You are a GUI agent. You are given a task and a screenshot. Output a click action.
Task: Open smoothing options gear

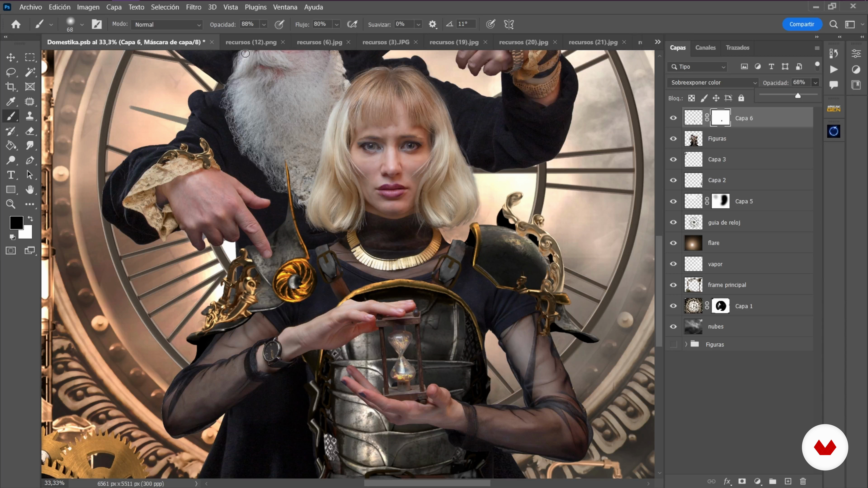click(433, 24)
